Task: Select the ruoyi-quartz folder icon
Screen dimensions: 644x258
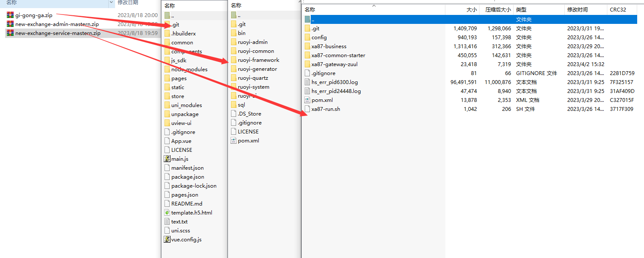Action: point(234,78)
